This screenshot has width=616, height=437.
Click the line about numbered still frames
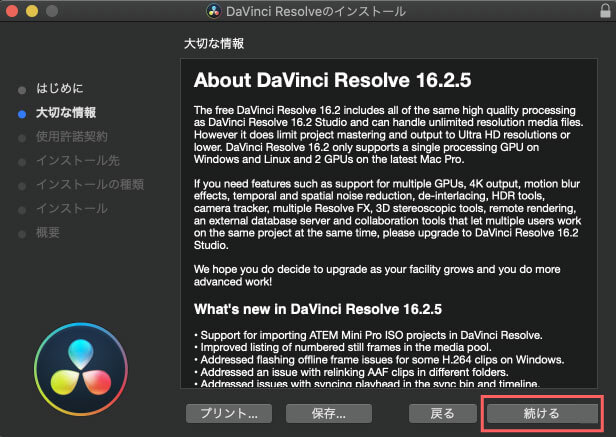click(343, 347)
